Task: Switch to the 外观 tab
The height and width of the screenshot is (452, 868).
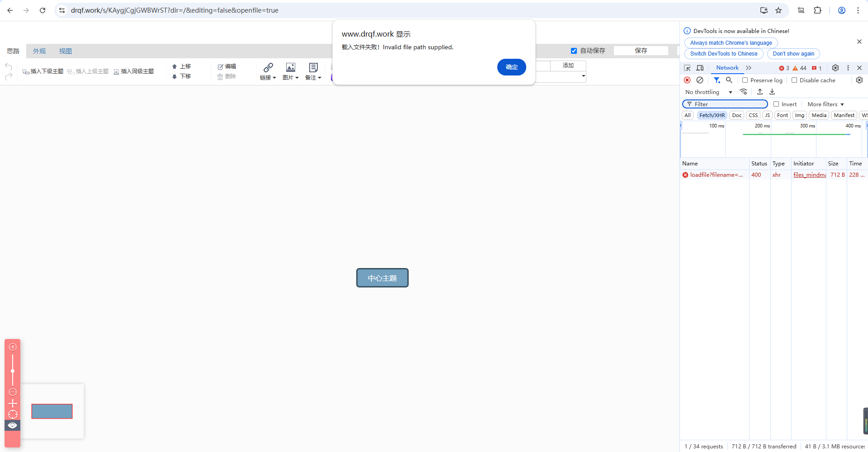Action: [39, 51]
